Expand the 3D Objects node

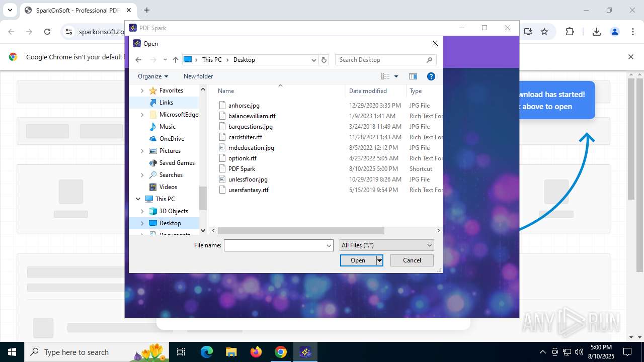[142, 211]
